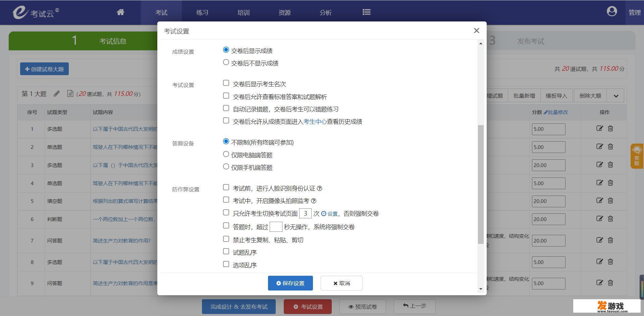Edit question row 5 with edit icon
644x316 pixels.
[x=599, y=201]
